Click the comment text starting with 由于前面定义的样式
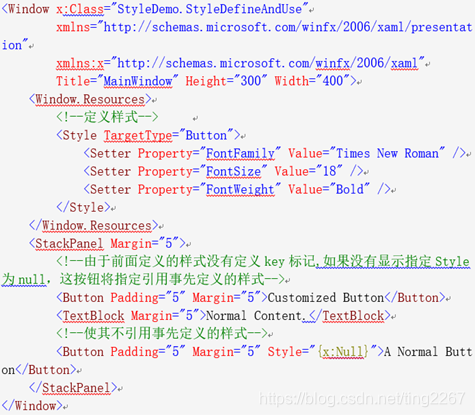Viewport: 475px width, 417px height. 263,261
